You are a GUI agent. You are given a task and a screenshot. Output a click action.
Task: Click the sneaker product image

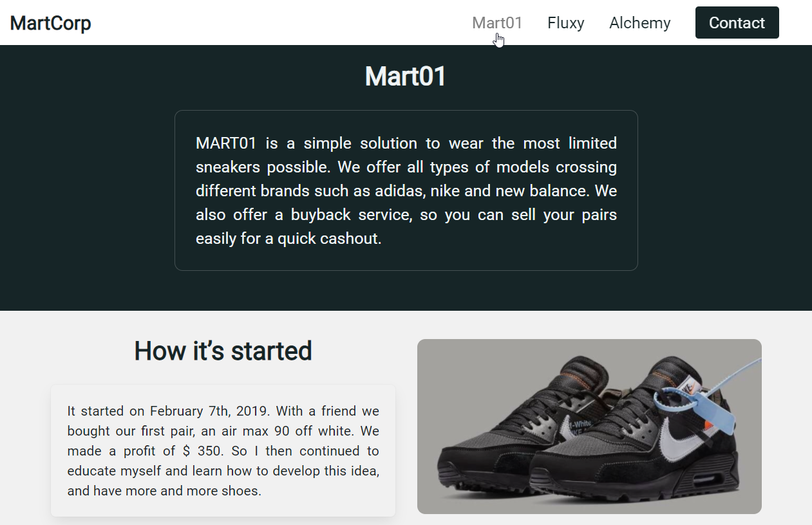point(589,426)
